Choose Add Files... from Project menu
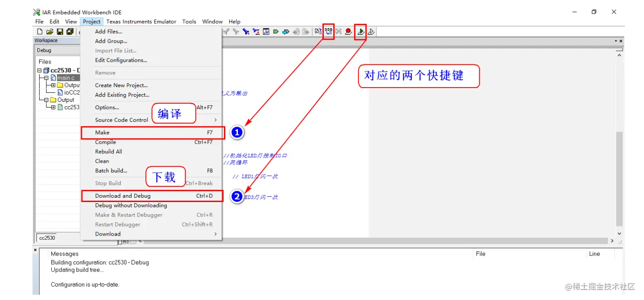Viewport: 644px width, 300px height. point(151,31)
